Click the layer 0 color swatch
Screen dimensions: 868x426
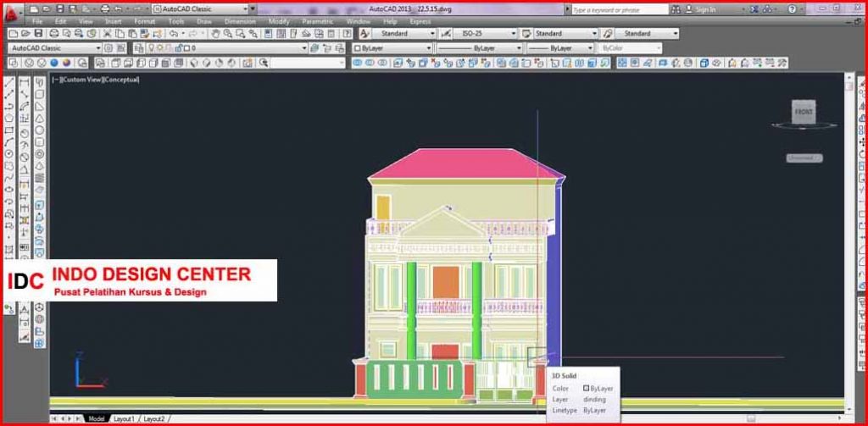pos(187,48)
